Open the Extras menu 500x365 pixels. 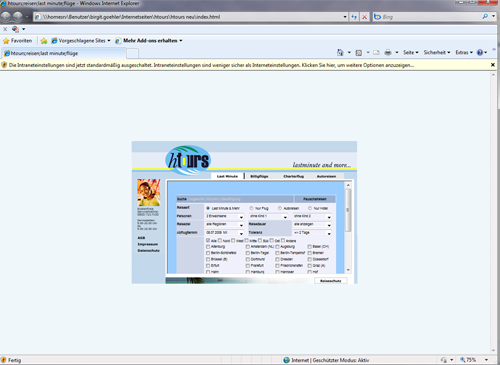tap(464, 52)
